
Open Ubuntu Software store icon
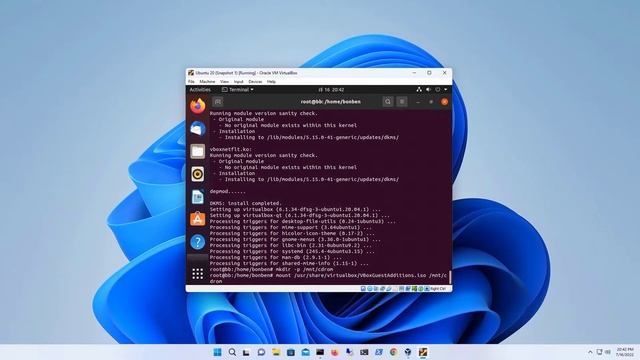click(198, 219)
